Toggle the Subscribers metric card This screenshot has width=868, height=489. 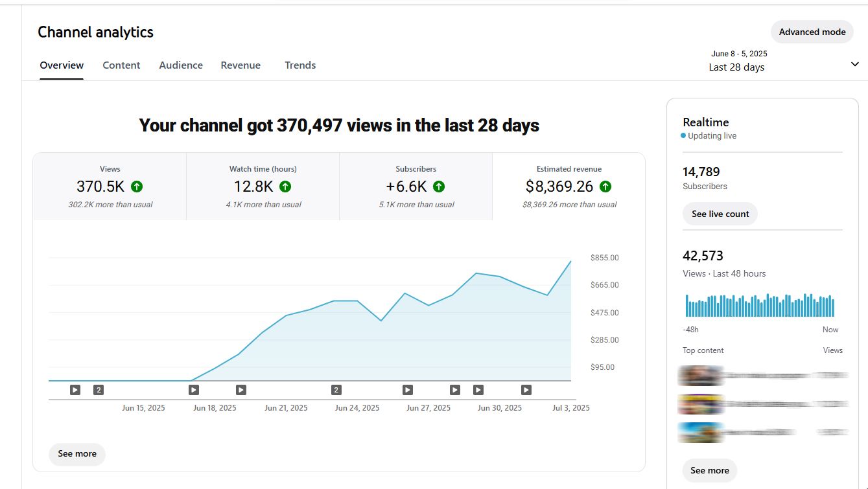tap(416, 186)
